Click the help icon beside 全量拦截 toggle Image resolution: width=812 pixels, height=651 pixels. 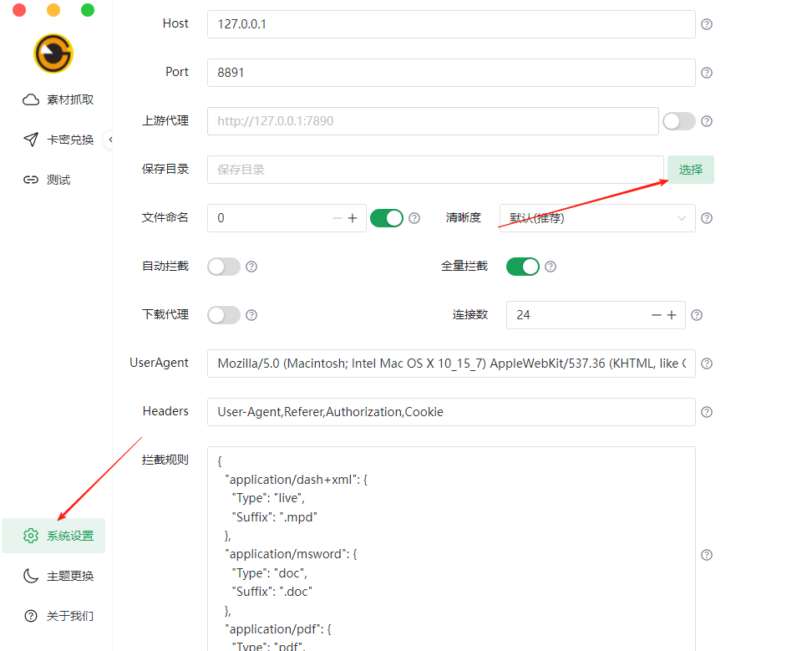coord(551,267)
